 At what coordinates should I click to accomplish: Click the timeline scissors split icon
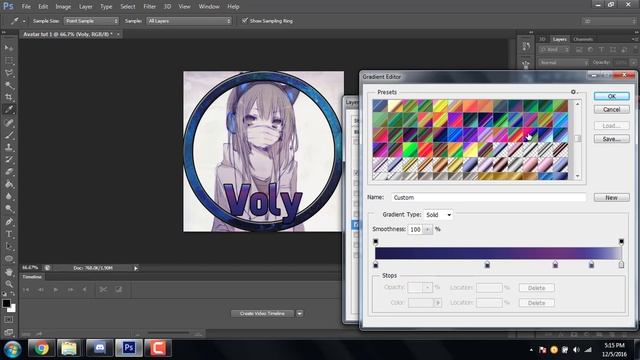point(103,289)
